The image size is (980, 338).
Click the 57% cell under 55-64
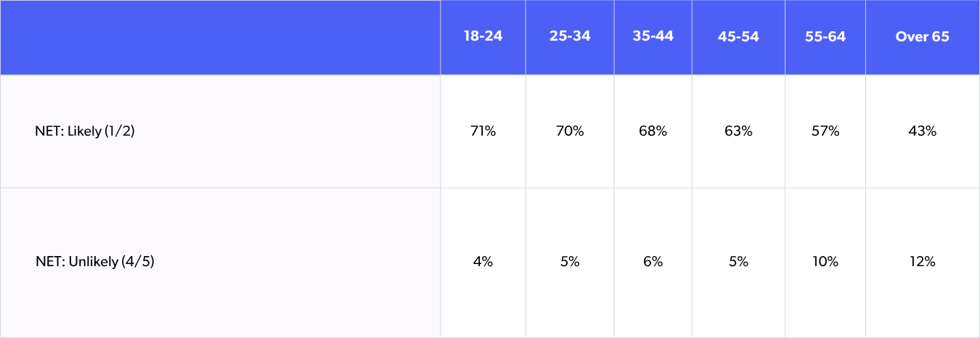click(825, 131)
